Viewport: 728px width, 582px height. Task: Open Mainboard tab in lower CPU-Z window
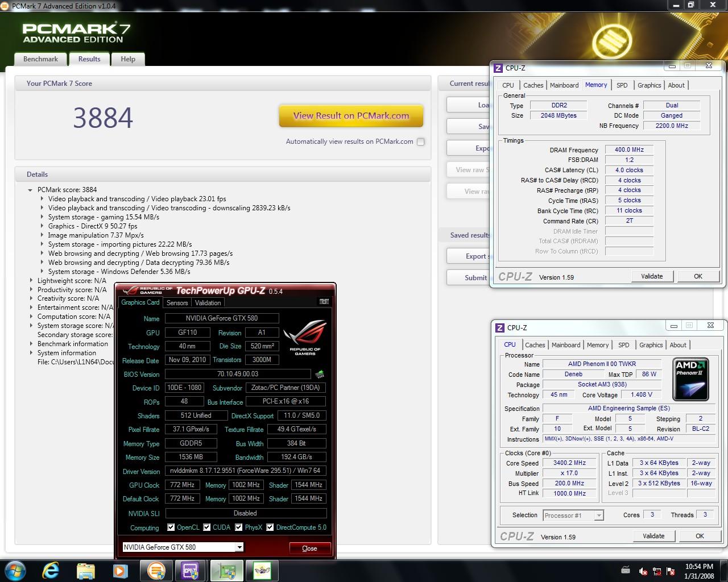point(566,345)
